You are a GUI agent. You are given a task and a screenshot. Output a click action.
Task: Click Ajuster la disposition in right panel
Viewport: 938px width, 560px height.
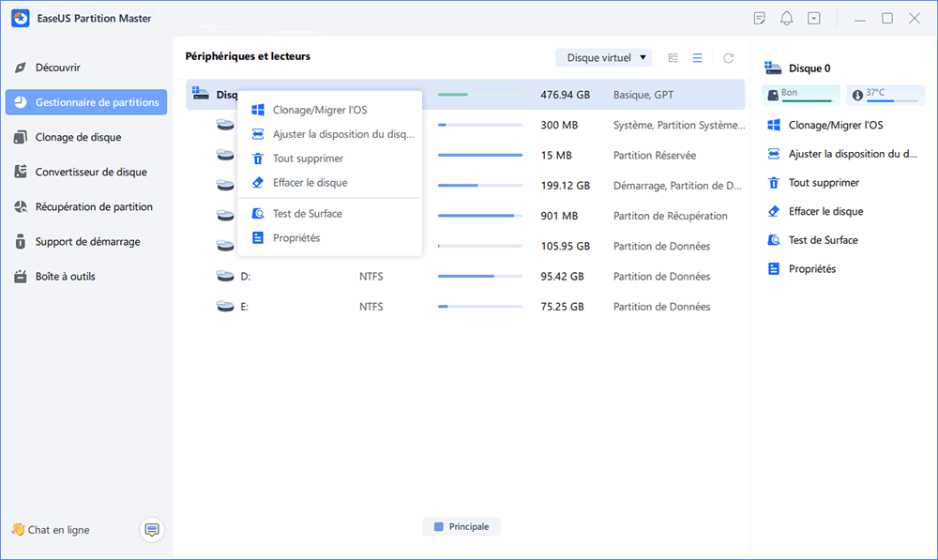(841, 154)
